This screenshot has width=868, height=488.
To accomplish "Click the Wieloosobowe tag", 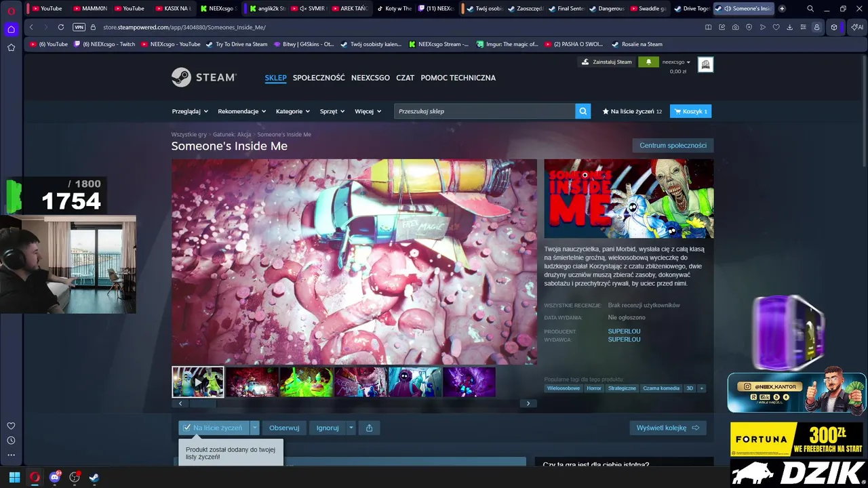I will pos(564,388).
